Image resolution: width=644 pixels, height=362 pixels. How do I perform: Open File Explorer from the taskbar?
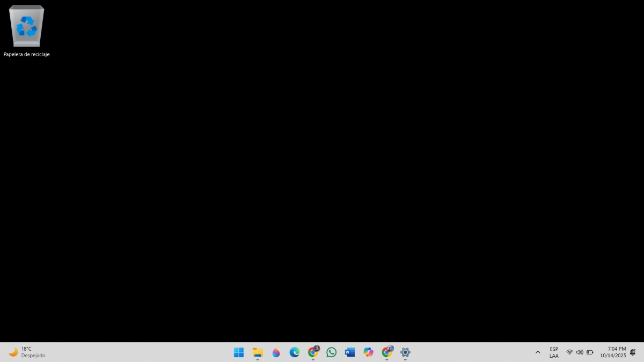(x=258, y=352)
